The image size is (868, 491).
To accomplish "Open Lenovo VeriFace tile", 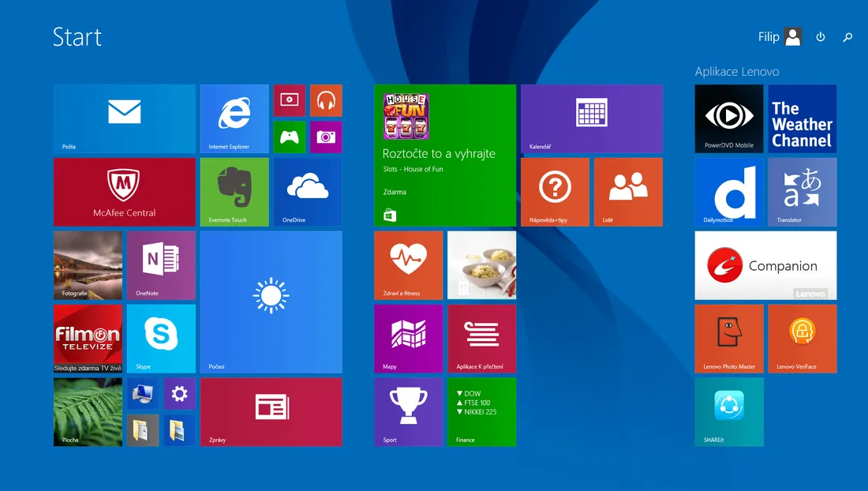I will [803, 339].
